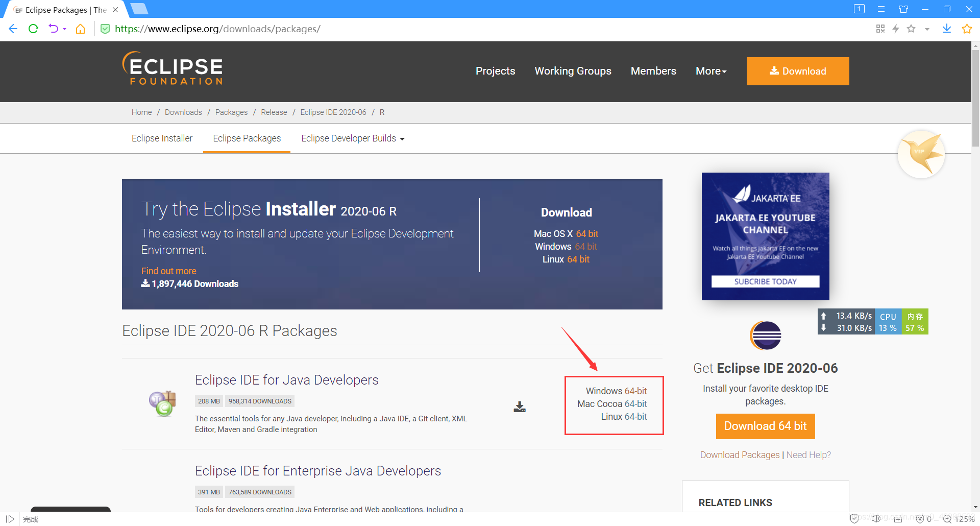This screenshot has height=526, width=980.
Task: Go to browser home page icon
Action: [x=80, y=29]
